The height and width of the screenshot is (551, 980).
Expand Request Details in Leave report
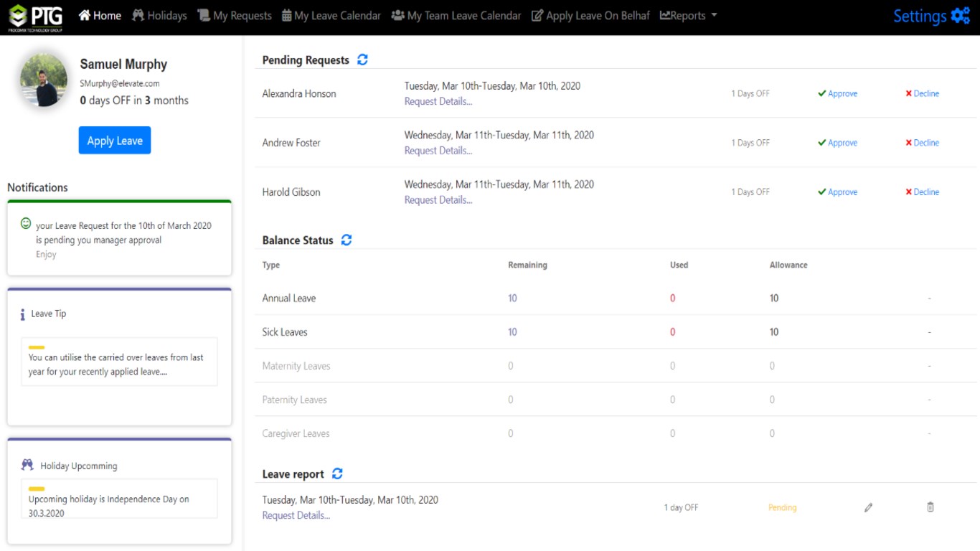coord(296,516)
